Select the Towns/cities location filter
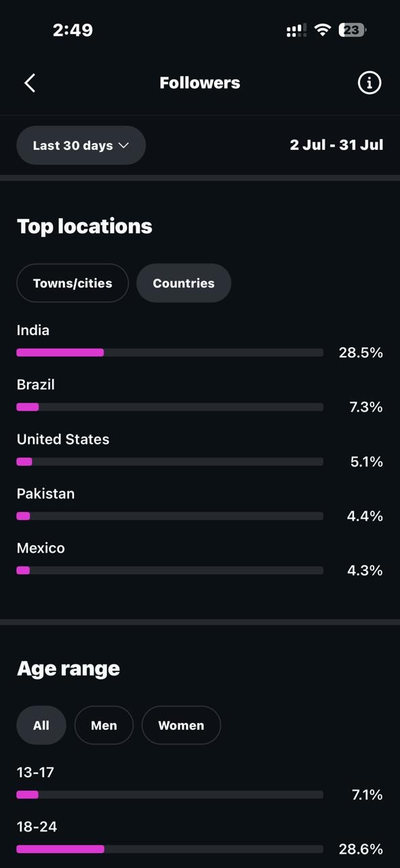Image resolution: width=400 pixels, height=868 pixels. 73,283
